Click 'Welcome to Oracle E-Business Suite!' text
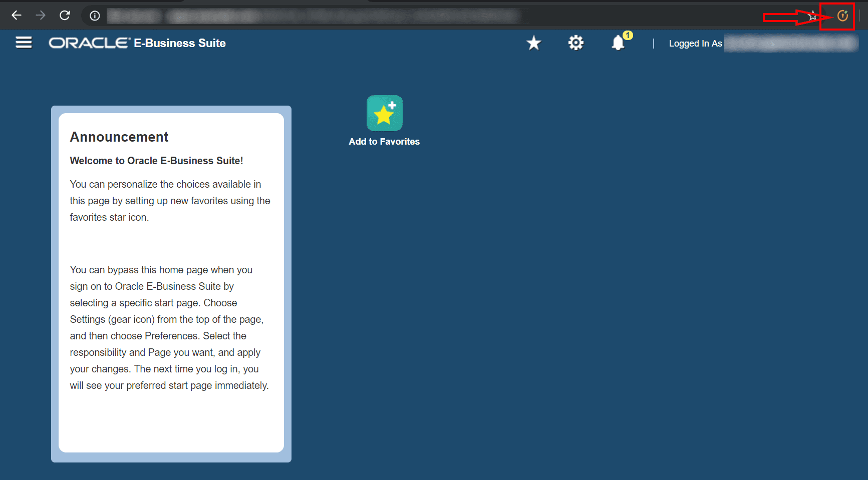 pyautogui.click(x=156, y=161)
